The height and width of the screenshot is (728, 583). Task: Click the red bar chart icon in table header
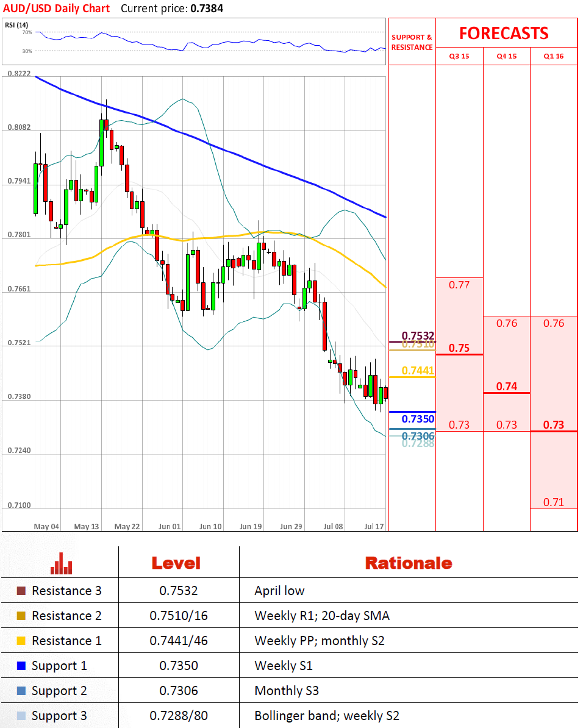point(62,563)
